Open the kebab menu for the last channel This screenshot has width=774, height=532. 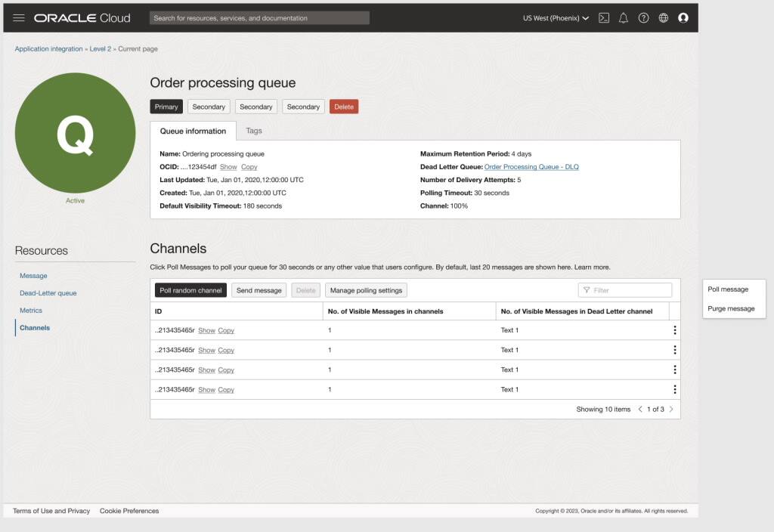(x=675, y=389)
